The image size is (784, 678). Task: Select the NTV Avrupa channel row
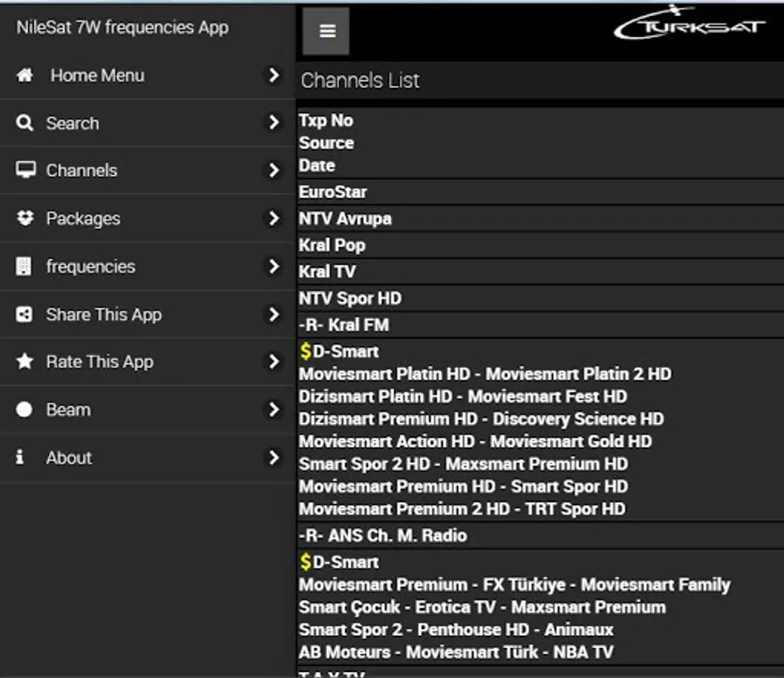541,218
